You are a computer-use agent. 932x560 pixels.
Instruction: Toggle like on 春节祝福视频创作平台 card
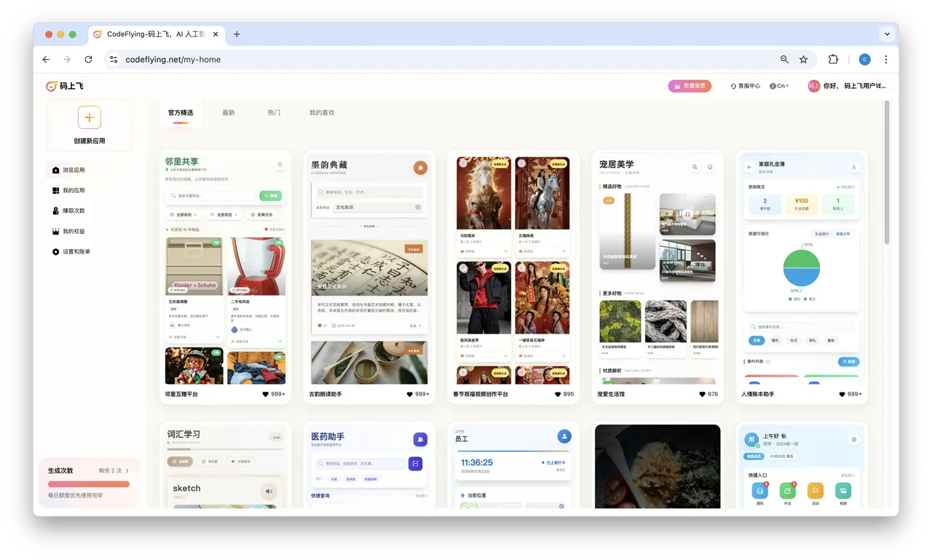pyautogui.click(x=558, y=394)
